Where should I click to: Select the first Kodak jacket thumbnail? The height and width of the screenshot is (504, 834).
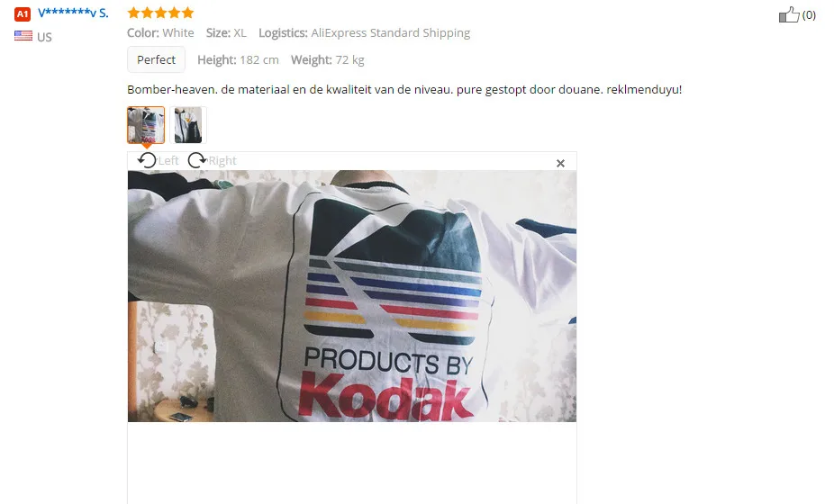click(146, 125)
